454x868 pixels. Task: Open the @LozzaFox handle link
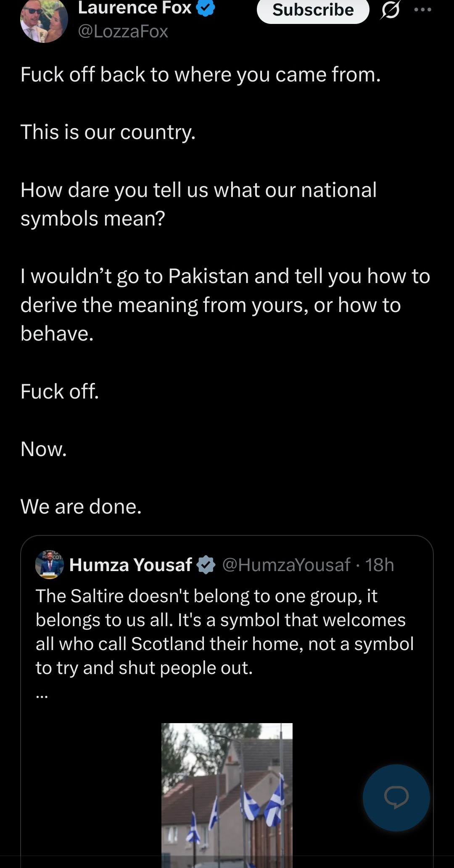123,31
